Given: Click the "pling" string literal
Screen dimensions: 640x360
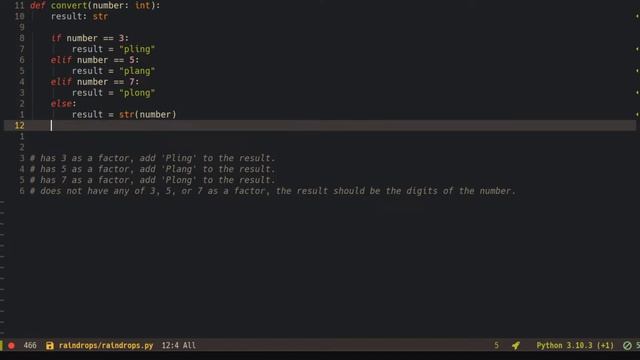Looking at the screenshot, I should click(137, 49).
